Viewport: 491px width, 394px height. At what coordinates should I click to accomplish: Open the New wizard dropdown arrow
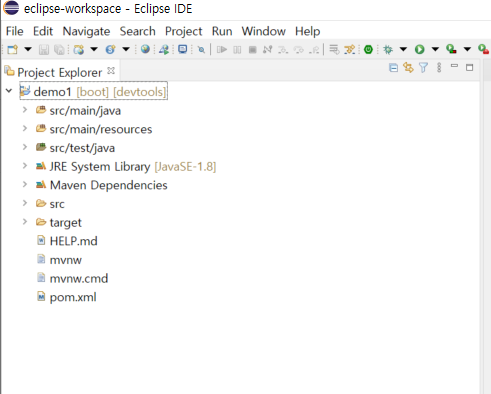[28, 49]
